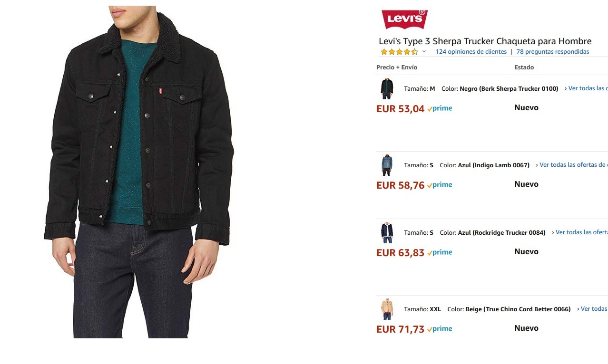
Task: Click the prime badge next to EUR 53,04
Action: coord(440,108)
